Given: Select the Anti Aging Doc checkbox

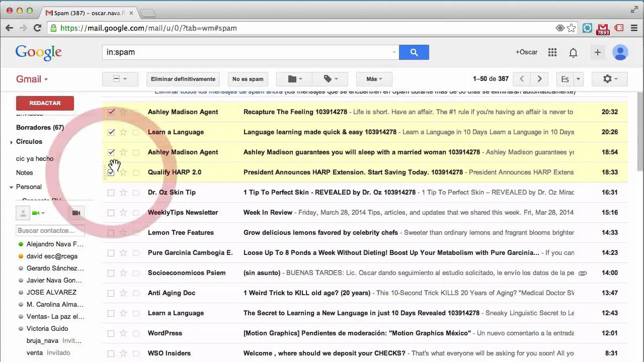Looking at the screenshot, I should pos(111,293).
